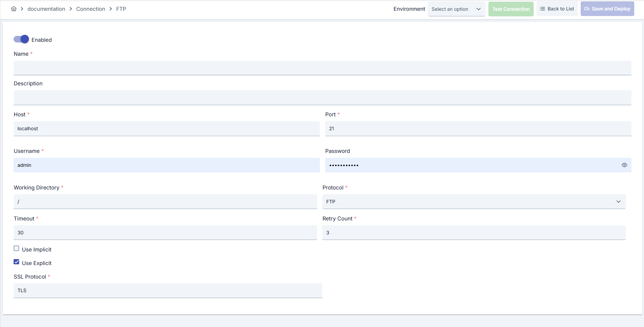
Task: Click the Retry Count field
Action: (474, 233)
